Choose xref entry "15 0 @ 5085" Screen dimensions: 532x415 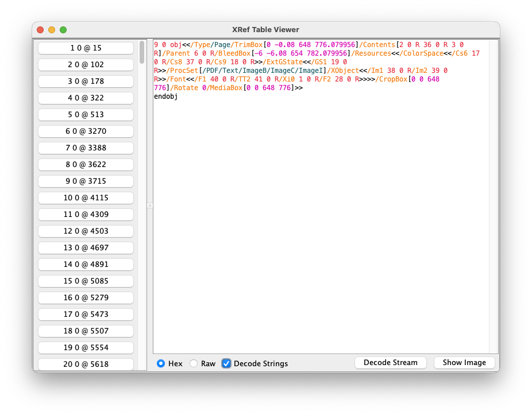(x=86, y=281)
